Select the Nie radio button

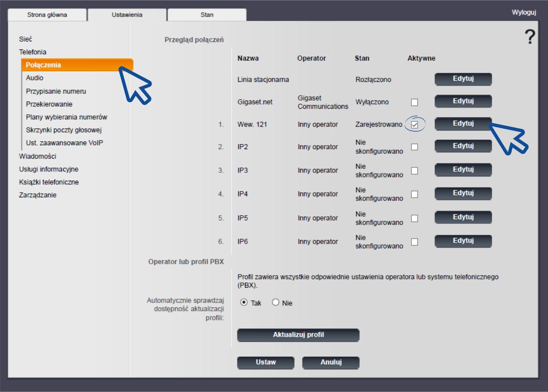point(276,303)
